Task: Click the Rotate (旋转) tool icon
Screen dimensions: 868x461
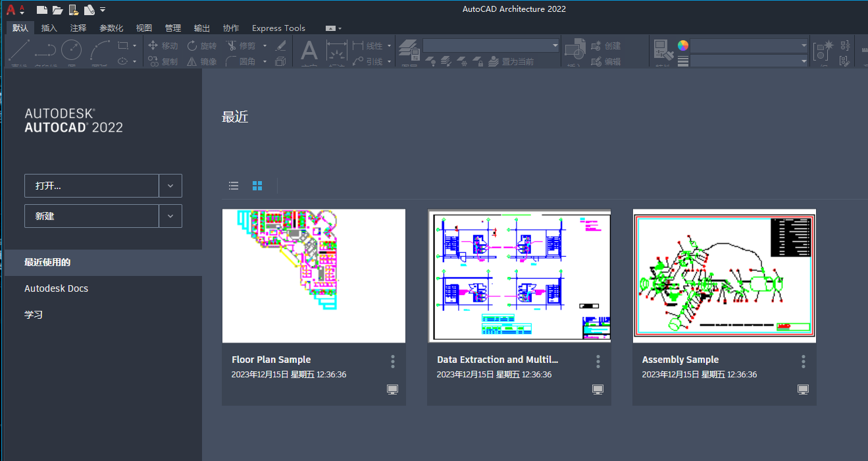Action: (192, 45)
